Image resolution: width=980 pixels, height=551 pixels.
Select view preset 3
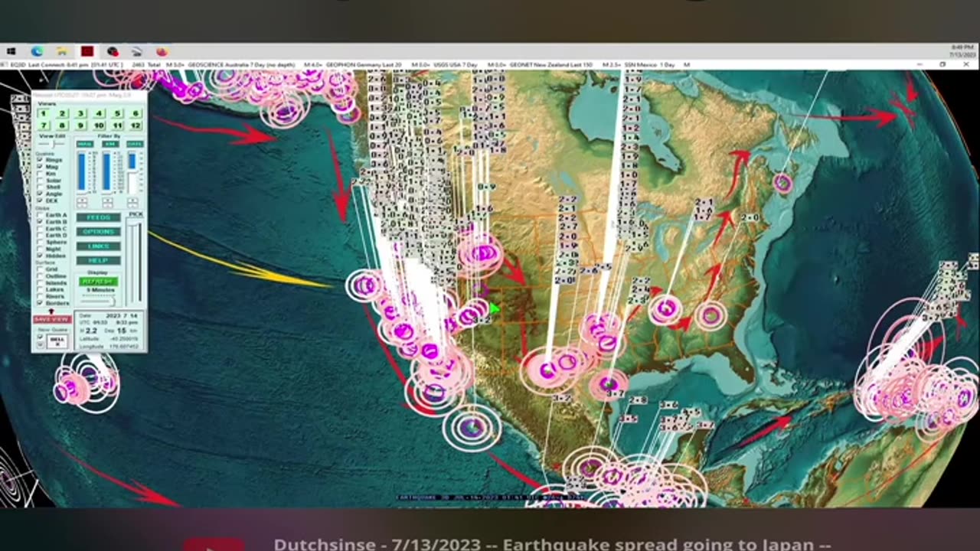(x=80, y=113)
